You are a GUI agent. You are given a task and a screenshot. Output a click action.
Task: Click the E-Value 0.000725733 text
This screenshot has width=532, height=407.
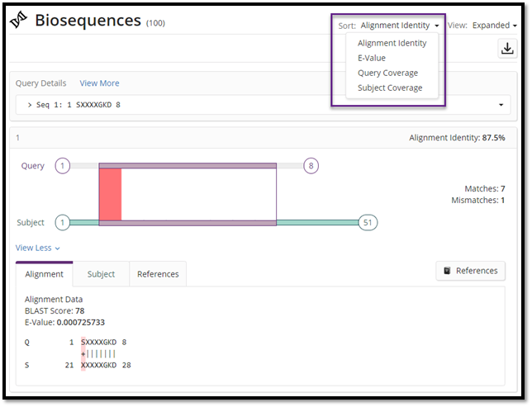point(64,323)
